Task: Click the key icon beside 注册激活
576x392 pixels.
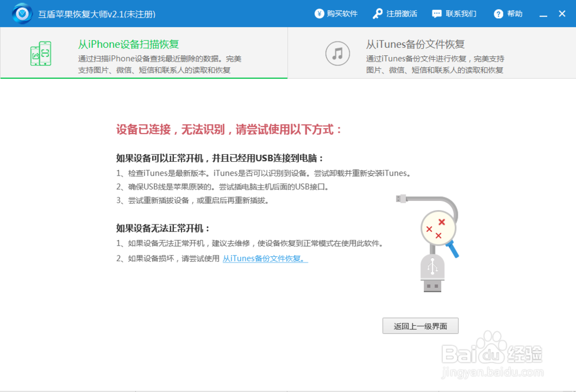Action: coord(377,14)
